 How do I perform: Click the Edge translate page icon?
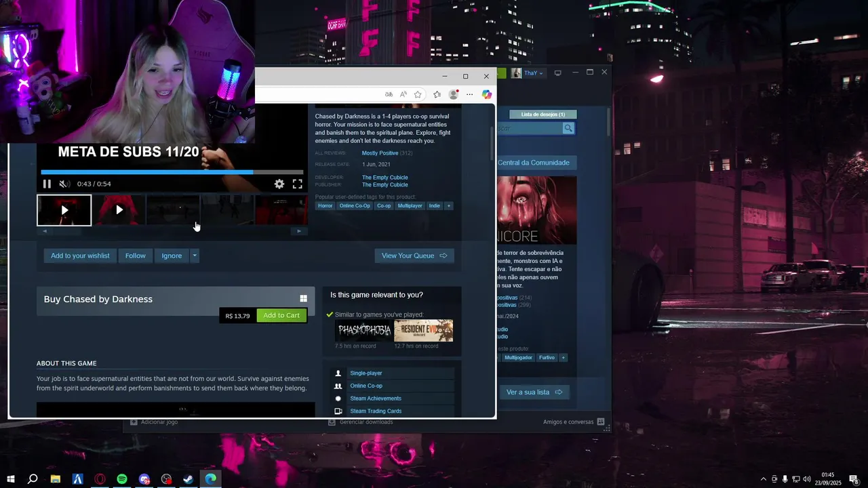pyautogui.click(x=389, y=94)
